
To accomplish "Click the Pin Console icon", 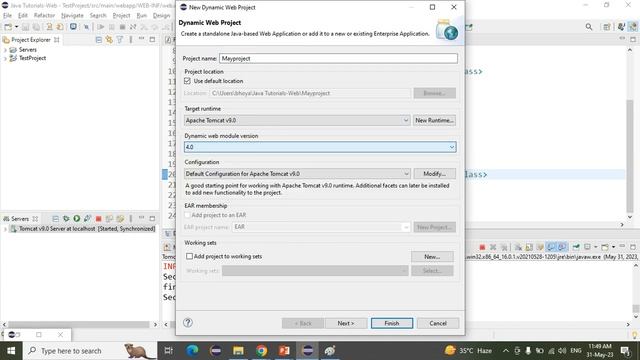I will pos(576,247).
